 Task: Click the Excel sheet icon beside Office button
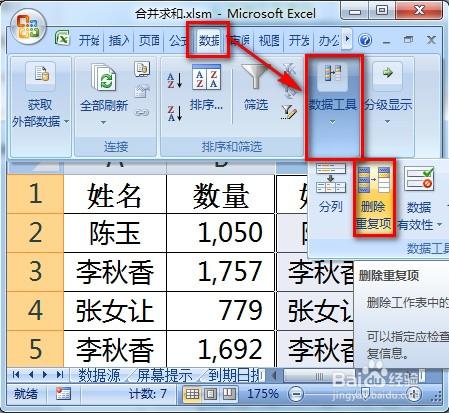(x=62, y=38)
